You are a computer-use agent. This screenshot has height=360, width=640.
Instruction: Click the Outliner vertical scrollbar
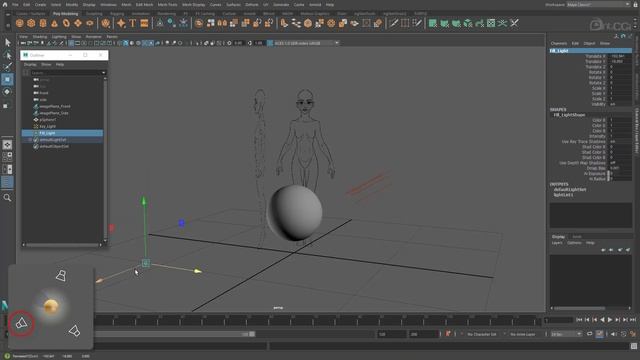tap(105, 159)
